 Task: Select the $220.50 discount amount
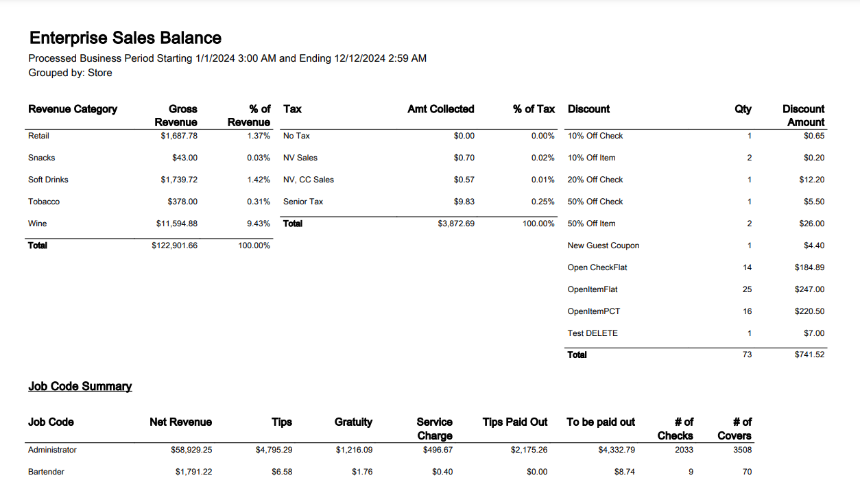coord(810,311)
